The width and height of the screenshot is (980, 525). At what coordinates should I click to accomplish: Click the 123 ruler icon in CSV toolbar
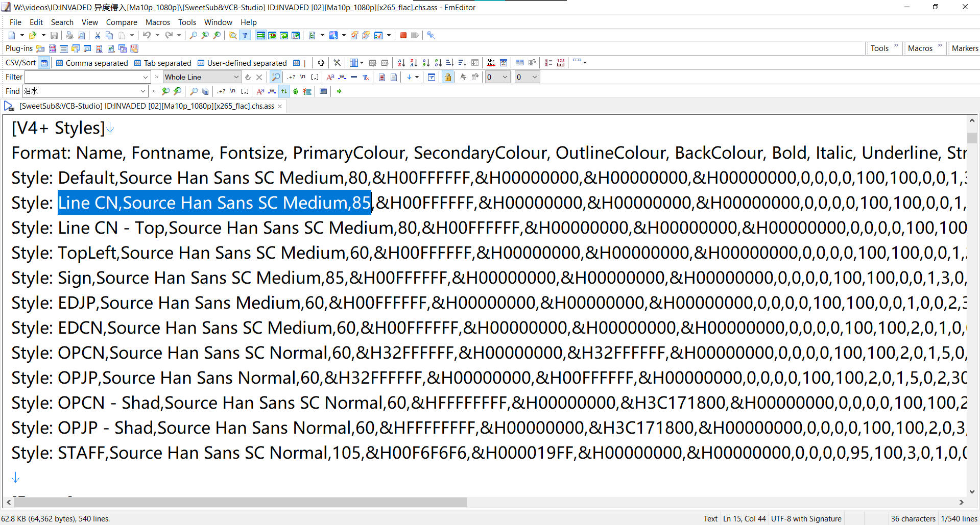[561, 63]
